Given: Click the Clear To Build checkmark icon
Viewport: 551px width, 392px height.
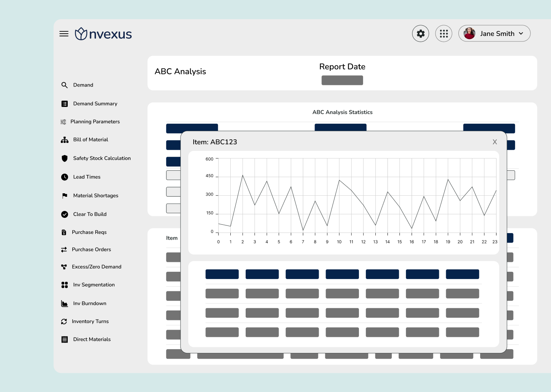Looking at the screenshot, I should coord(65,214).
